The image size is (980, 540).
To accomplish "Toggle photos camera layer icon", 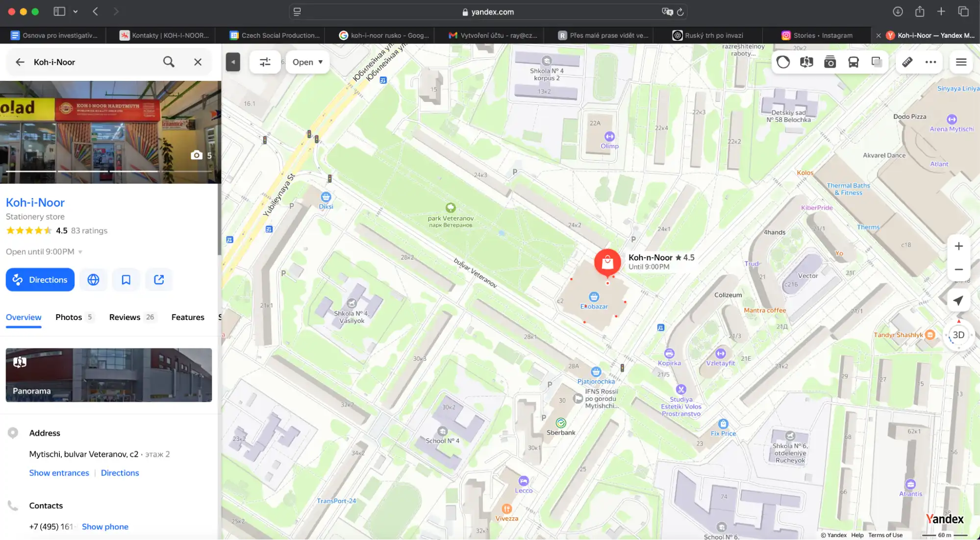I will 830,62.
